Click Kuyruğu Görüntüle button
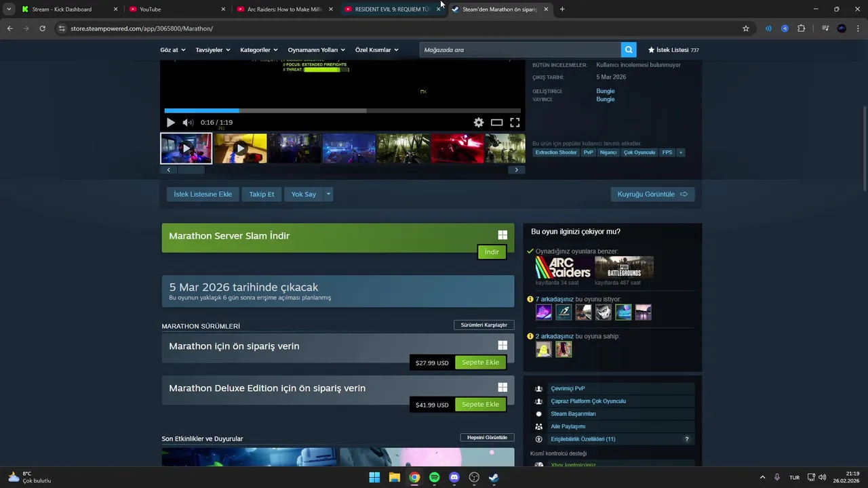The height and width of the screenshot is (488, 868). pos(652,194)
